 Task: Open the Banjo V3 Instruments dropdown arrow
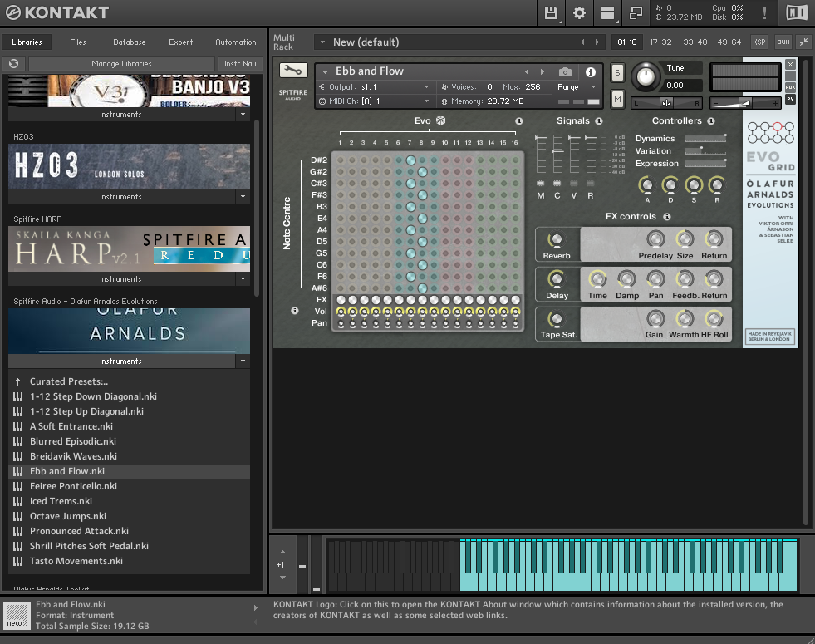point(243,115)
